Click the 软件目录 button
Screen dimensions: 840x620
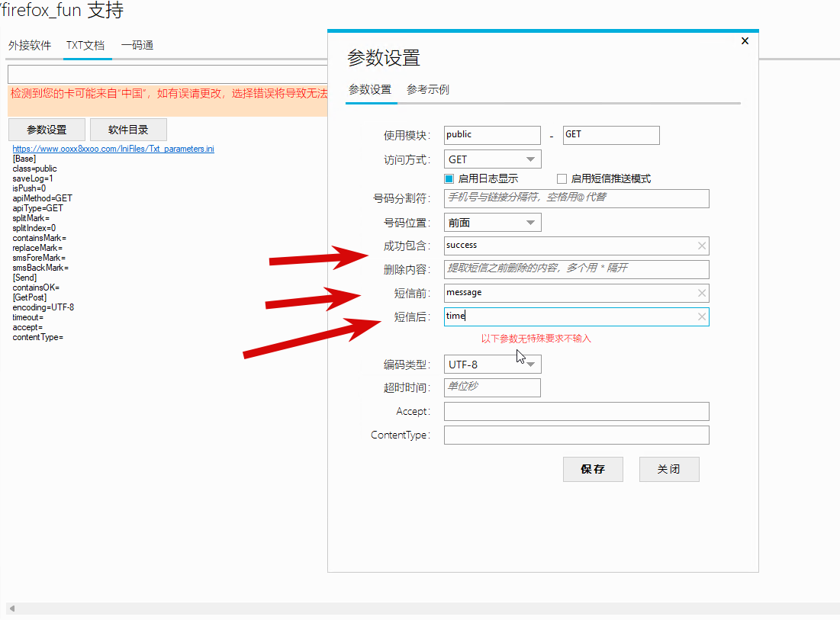[x=128, y=130]
